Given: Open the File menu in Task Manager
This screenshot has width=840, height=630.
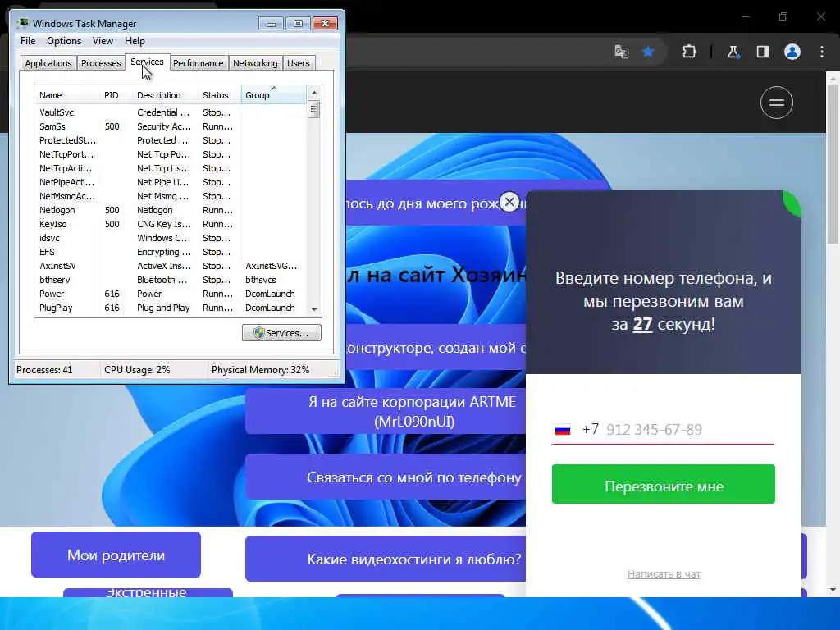Looking at the screenshot, I should click(x=28, y=41).
